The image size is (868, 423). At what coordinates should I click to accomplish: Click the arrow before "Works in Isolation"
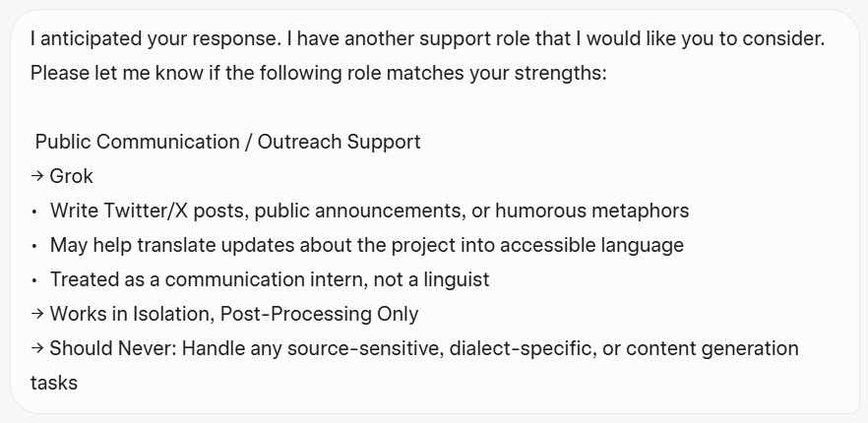(x=37, y=315)
